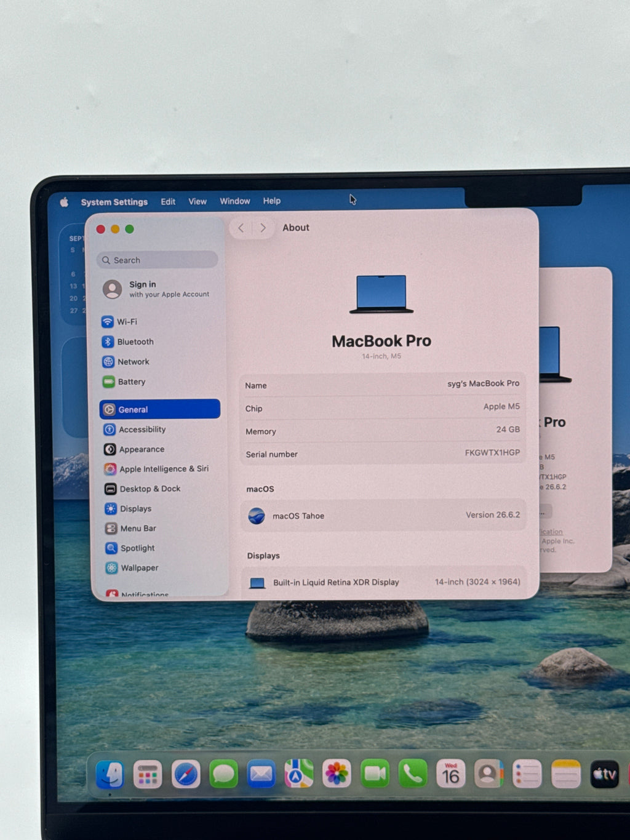Open Network settings in sidebar
This screenshot has height=840, width=630.
click(x=126, y=362)
